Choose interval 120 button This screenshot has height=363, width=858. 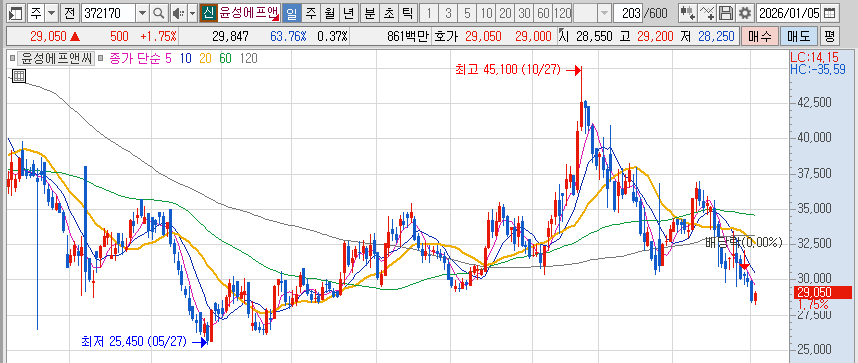pos(563,13)
